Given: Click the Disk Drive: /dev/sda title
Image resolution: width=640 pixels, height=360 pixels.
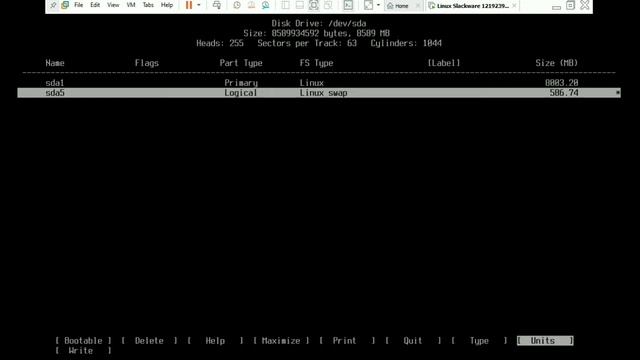Looking at the screenshot, I should coord(319,23).
